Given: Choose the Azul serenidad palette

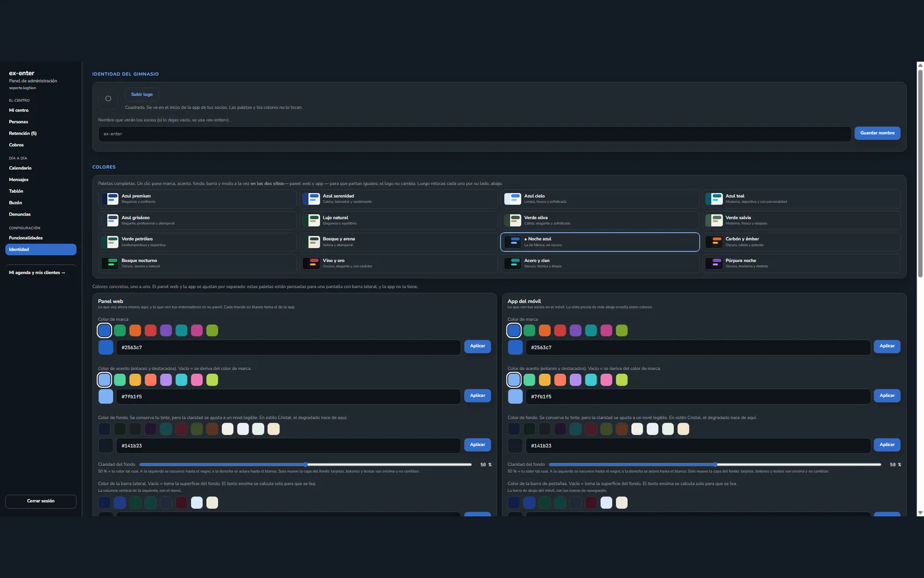Looking at the screenshot, I should 398,199.
